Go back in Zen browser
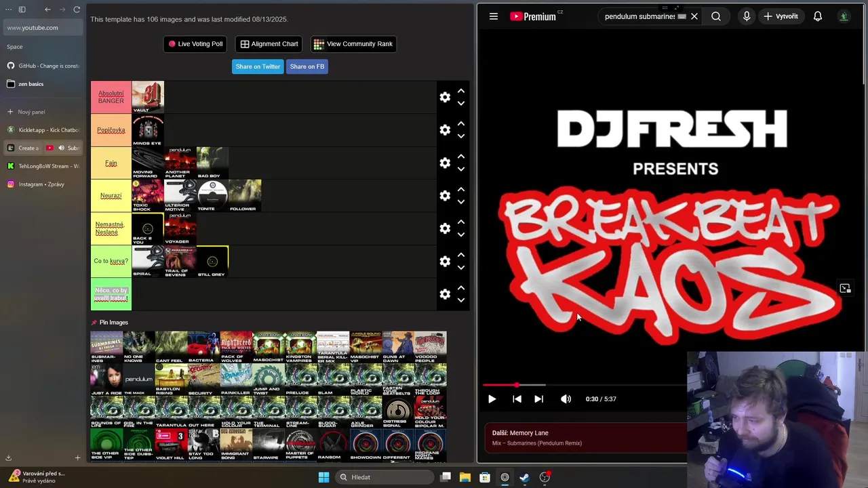Screen dimensions: 868x488 click(47, 9)
